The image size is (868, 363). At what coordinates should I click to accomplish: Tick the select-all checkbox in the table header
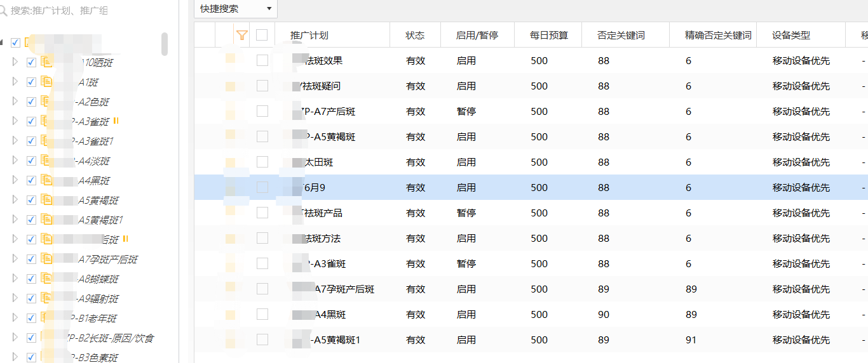[x=262, y=35]
